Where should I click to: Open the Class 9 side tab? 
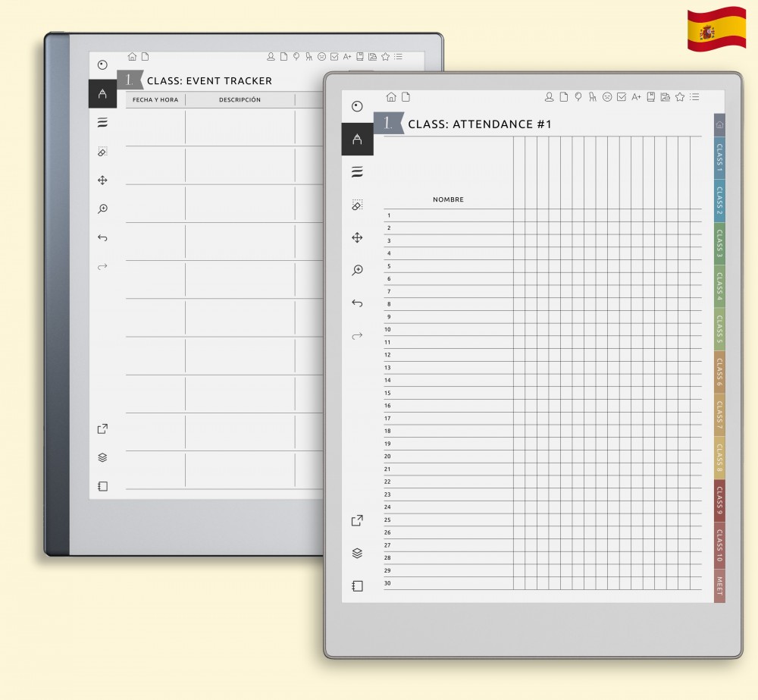719,501
